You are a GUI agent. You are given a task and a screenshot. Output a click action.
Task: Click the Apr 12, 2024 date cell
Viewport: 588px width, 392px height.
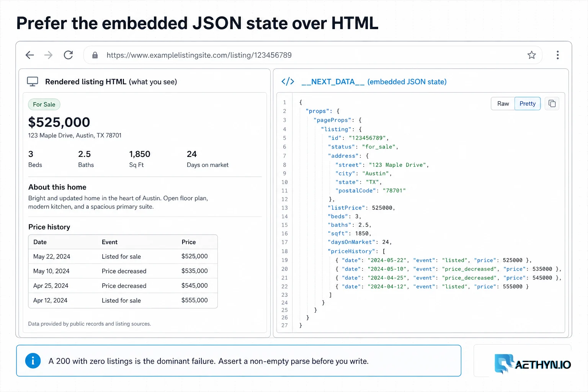pos(50,301)
